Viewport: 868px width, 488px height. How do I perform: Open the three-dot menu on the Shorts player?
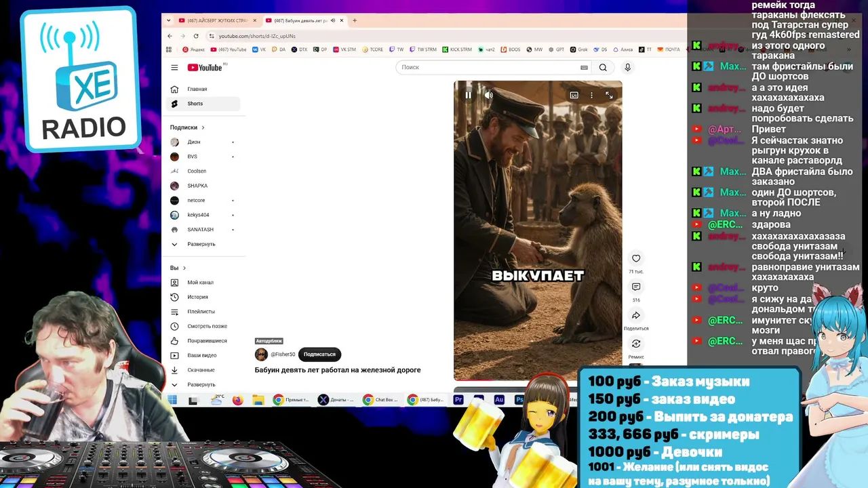coord(591,95)
